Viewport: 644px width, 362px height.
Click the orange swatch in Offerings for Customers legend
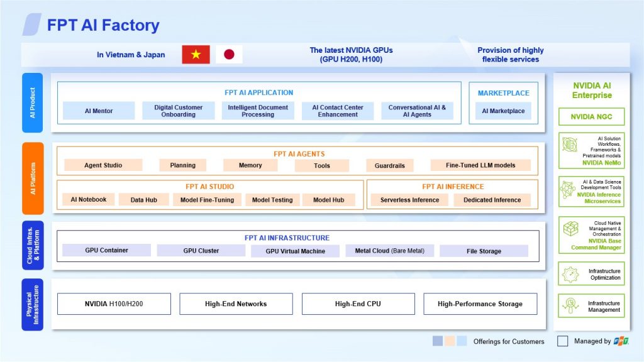tap(450, 341)
